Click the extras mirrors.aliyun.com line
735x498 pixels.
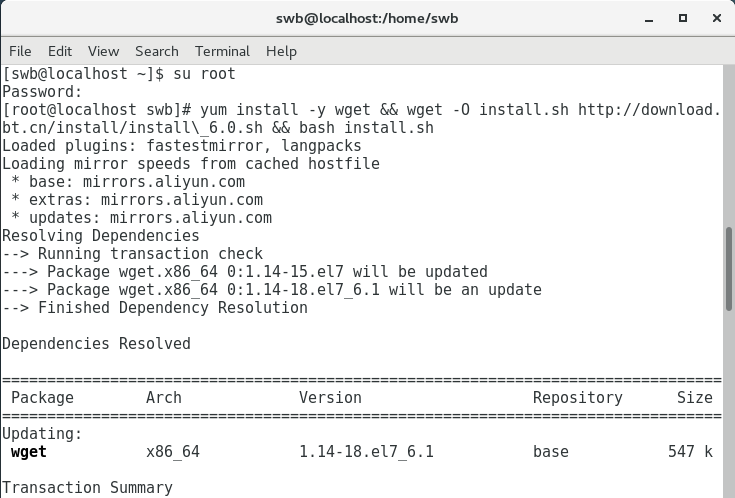coord(136,200)
